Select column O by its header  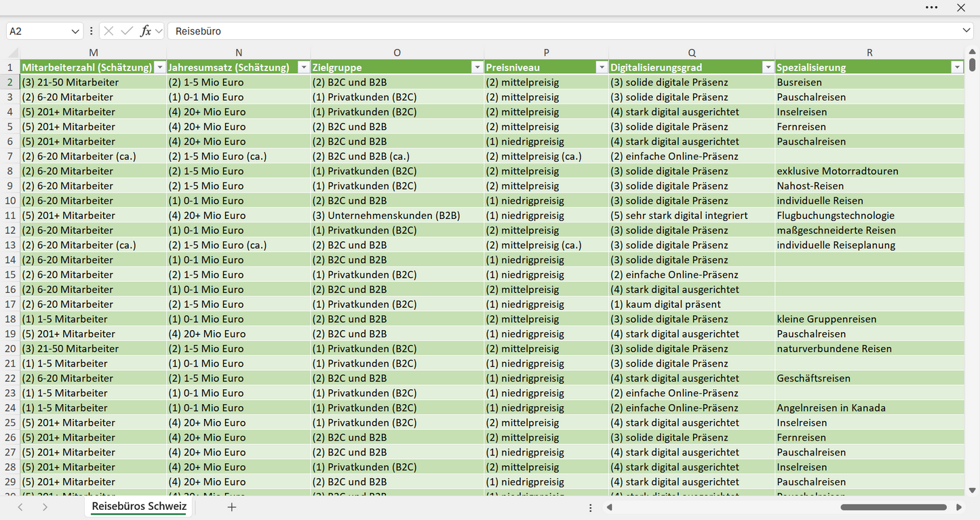(x=397, y=53)
